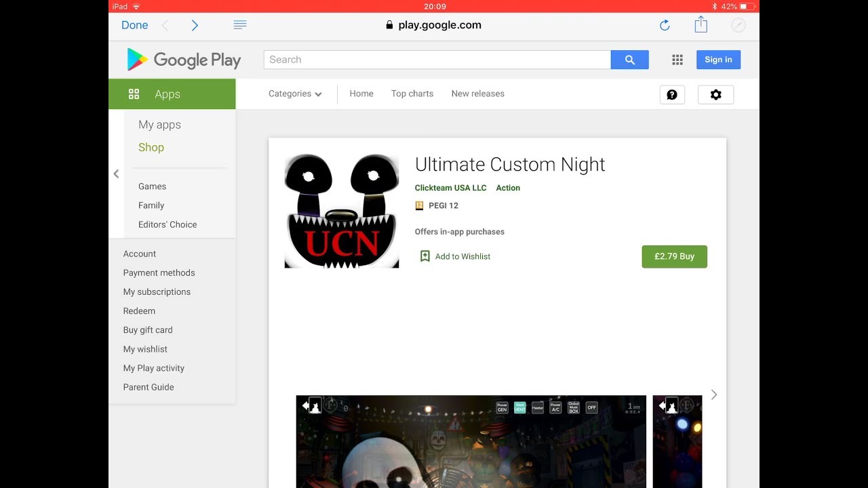The image size is (868, 488).
Task: Open Payment methods link
Action: [x=159, y=272]
